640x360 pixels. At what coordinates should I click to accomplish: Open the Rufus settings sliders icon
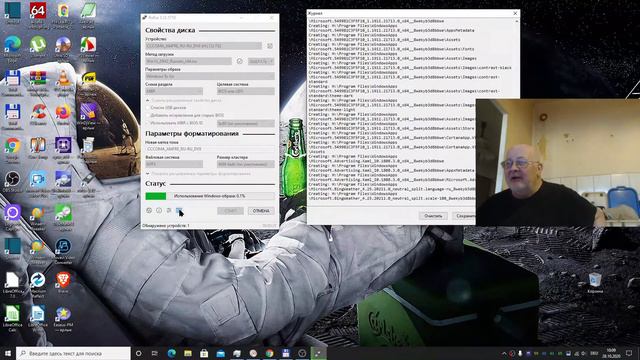click(169, 211)
